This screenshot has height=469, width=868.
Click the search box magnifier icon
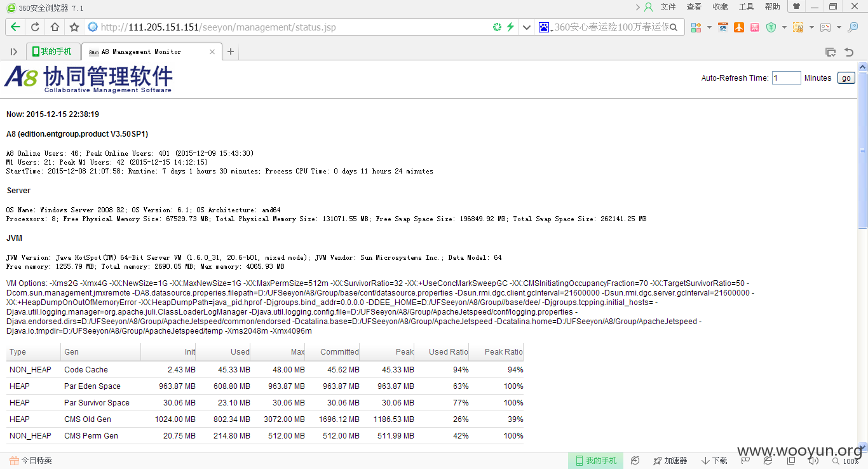(675, 27)
